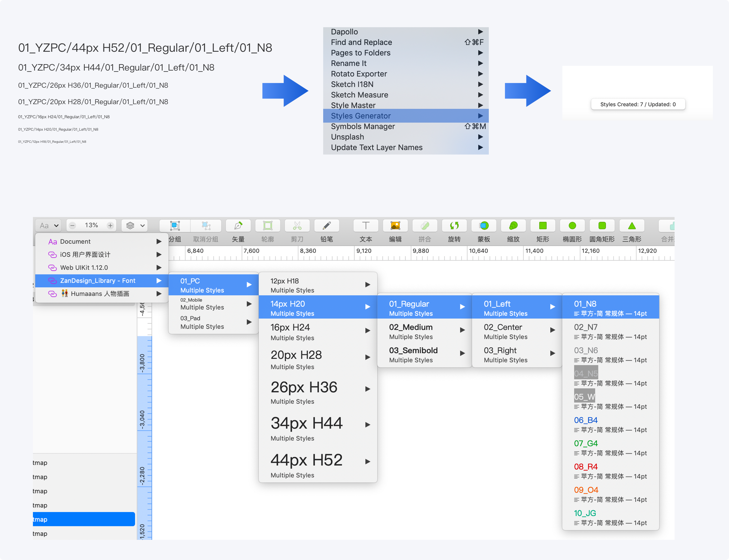Open the layers stack dropdown
This screenshot has height=560, width=729.
pos(135,225)
